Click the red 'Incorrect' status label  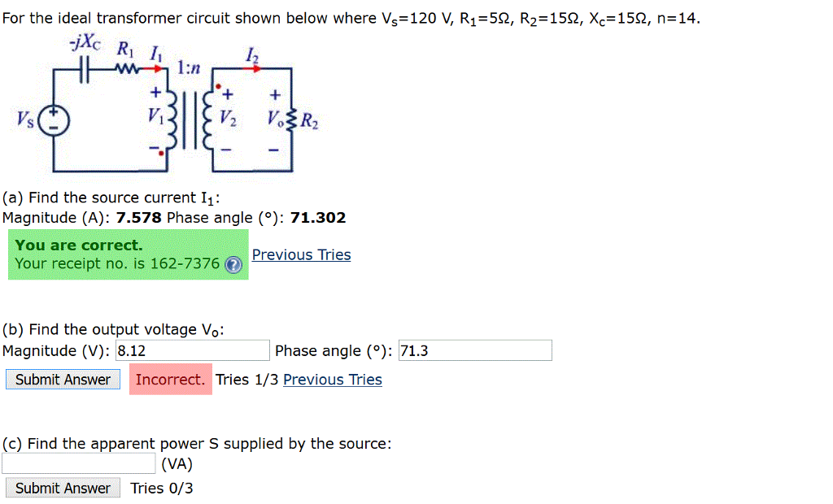click(x=170, y=379)
